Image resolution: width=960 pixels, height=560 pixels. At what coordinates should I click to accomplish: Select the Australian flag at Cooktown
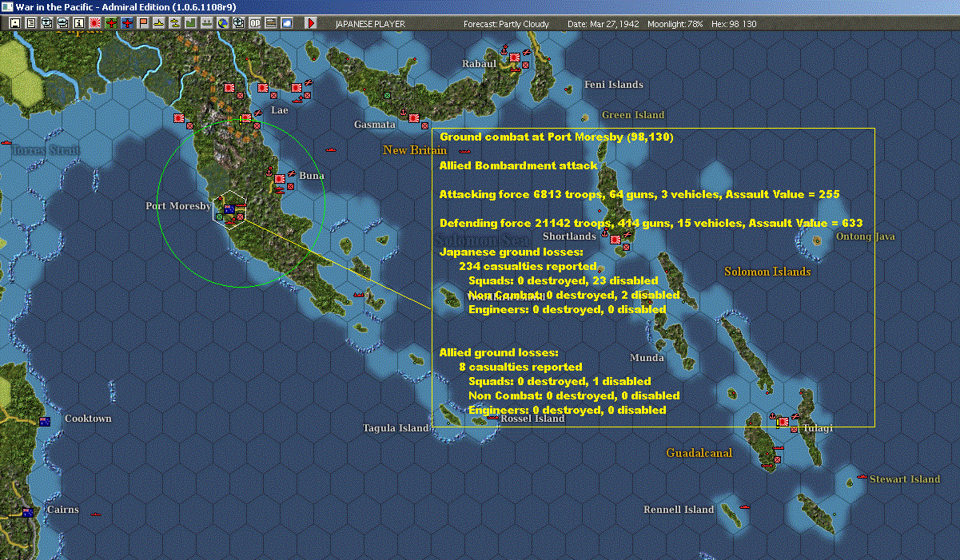45,421
